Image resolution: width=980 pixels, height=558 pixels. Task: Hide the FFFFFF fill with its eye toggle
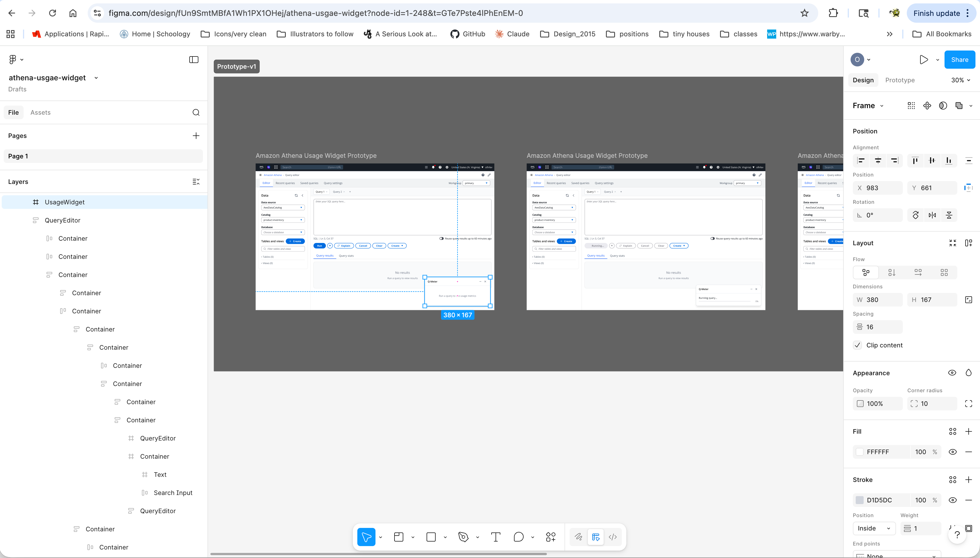952,452
